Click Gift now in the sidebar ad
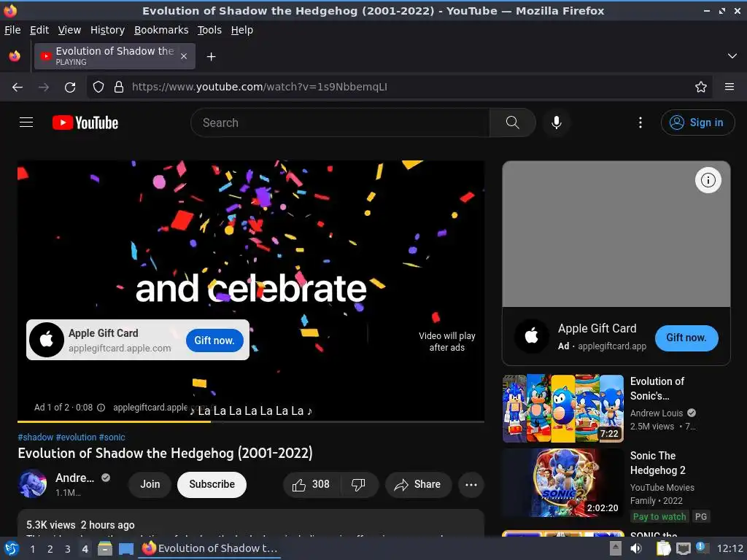 tap(686, 338)
